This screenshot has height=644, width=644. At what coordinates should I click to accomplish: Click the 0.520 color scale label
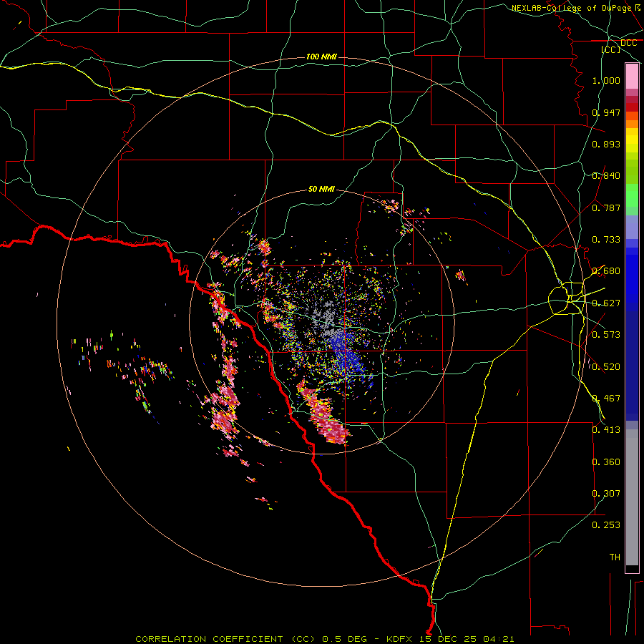point(606,367)
